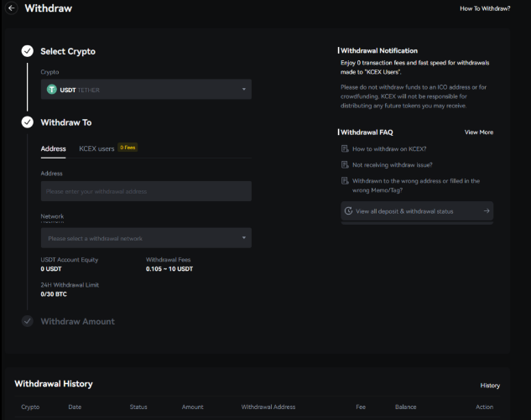Viewport: 531px width, 420px height.
Task: Click the Withdraw To step checkmark icon
Action: [28, 122]
